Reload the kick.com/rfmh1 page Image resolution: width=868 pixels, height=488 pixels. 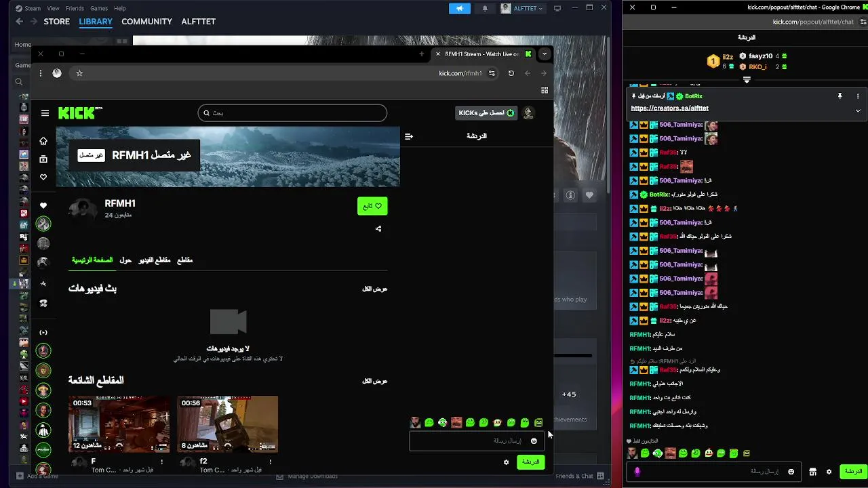pos(511,73)
